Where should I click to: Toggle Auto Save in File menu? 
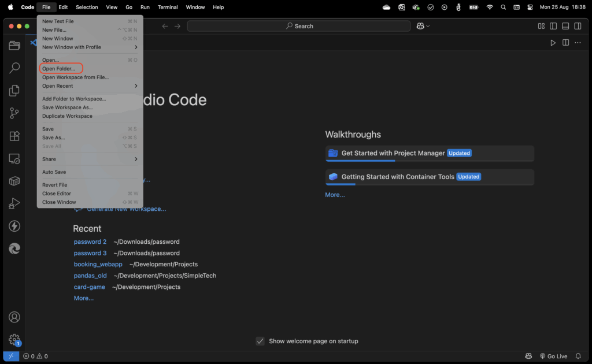[x=90, y=172]
